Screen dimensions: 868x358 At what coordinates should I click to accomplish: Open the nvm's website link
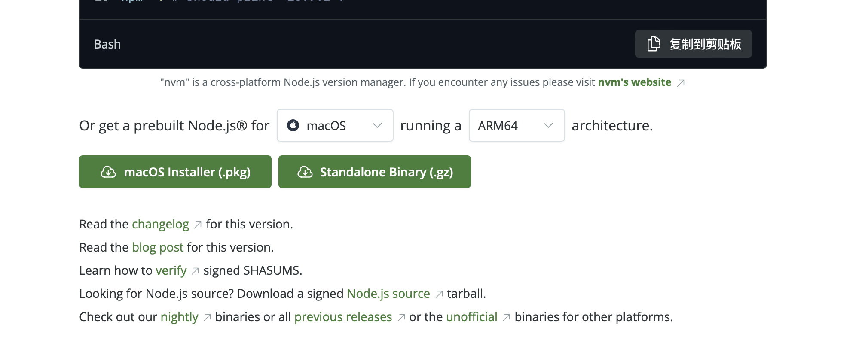(634, 82)
